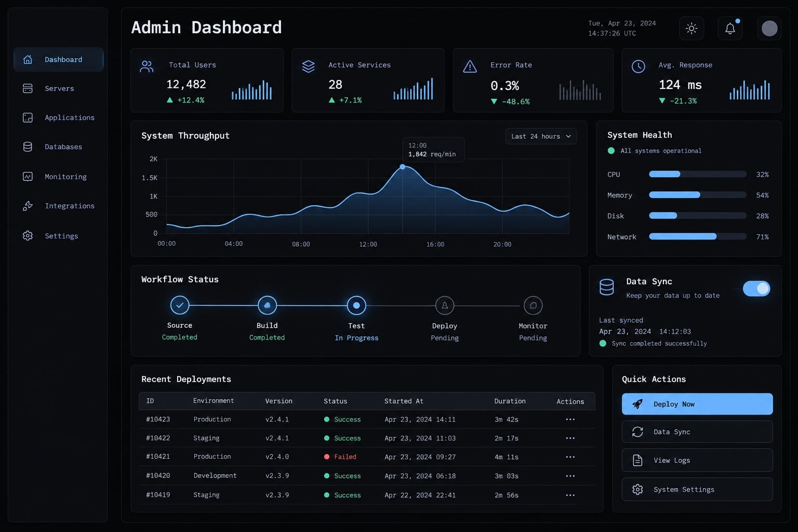Open the Last 24 hours dropdown
Image resolution: width=798 pixels, height=532 pixels.
coord(541,136)
